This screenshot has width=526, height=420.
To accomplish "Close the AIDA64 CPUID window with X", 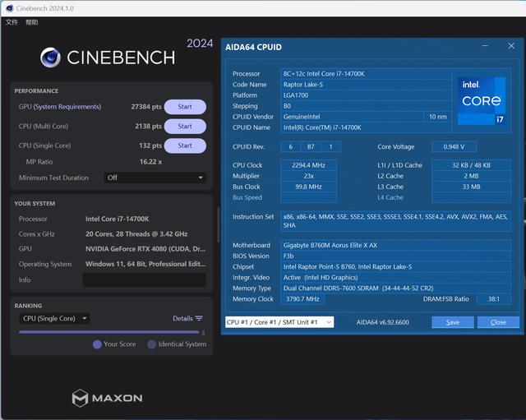I will pos(511,46).
